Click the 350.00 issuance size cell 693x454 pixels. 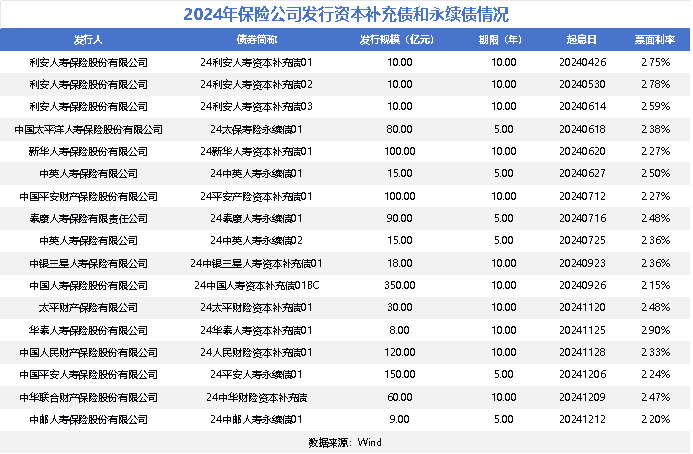click(x=400, y=286)
